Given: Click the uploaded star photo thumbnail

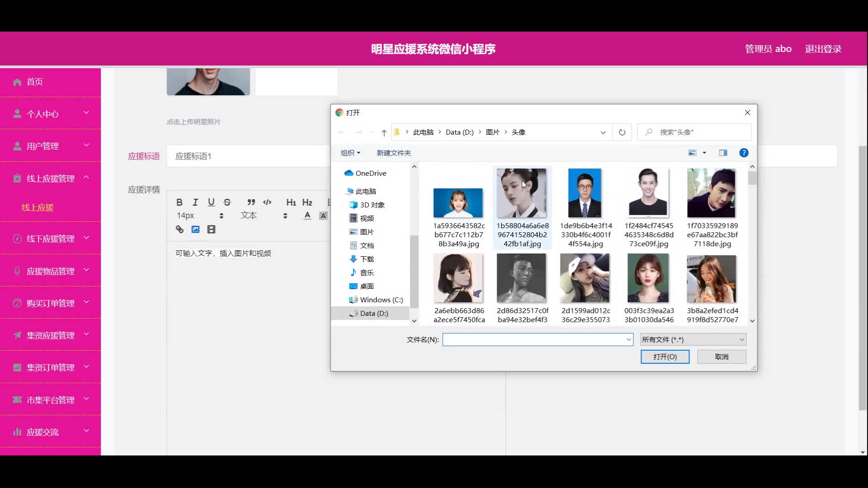Looking at the screenshot, I should (208, 82).
